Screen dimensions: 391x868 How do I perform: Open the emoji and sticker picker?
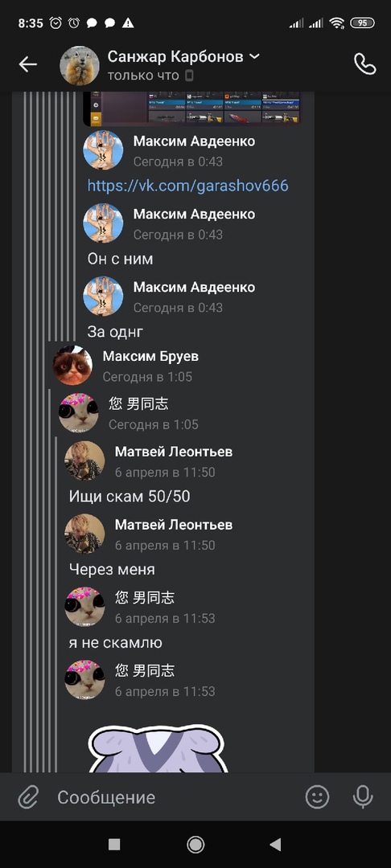click(x=317, y=797)
